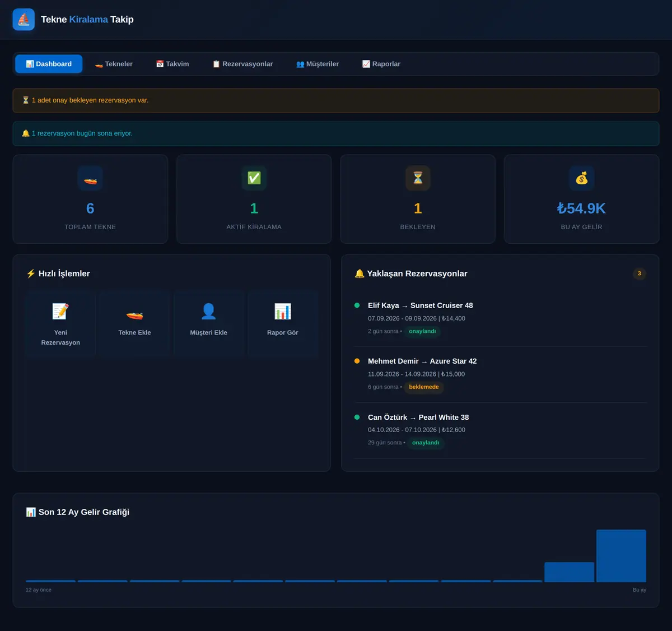Click the bell icon beside Yaklaşan Rezervasyonlar
672x631 pixels.
360,273
